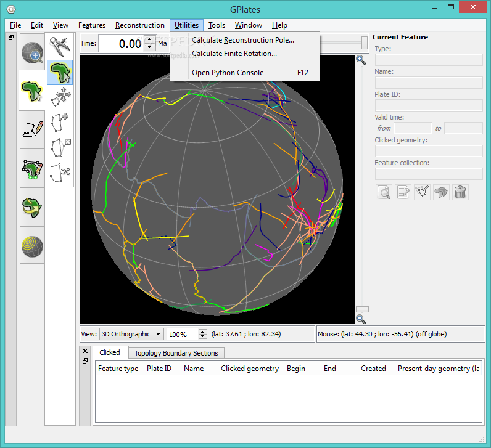Image resolution: width=491 pixels, height=448 pixels.
Task: Click the Time input field
Action: pos(122,44)
